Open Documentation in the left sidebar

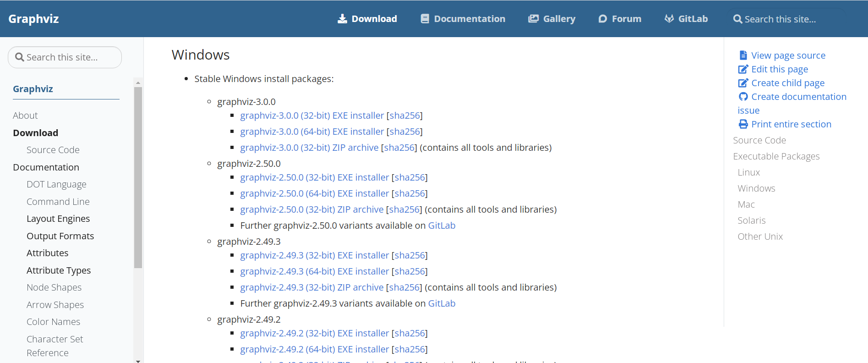[46, 167]
